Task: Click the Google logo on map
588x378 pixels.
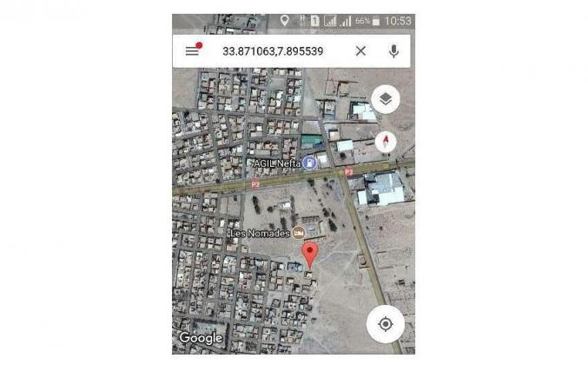Action: 201,338
